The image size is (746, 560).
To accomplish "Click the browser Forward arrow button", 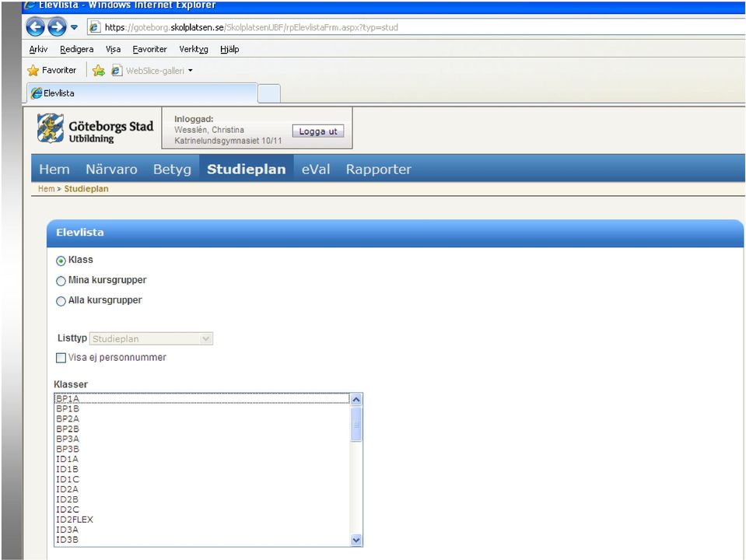I will point(57,27).
